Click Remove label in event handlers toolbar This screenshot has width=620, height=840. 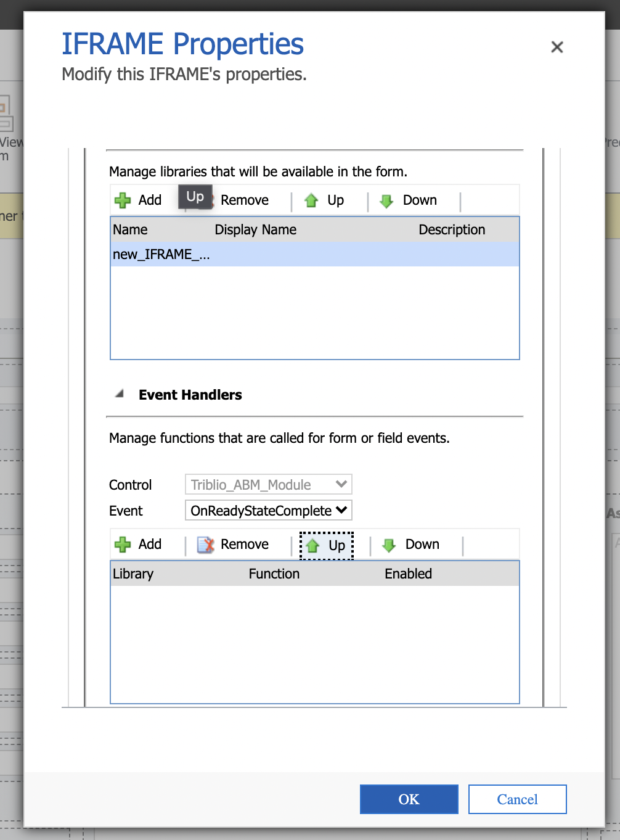coord(244,544)
